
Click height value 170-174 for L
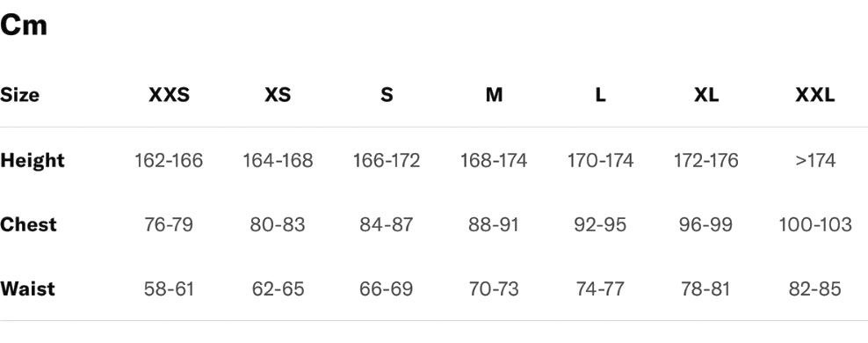tap(600, 161)
